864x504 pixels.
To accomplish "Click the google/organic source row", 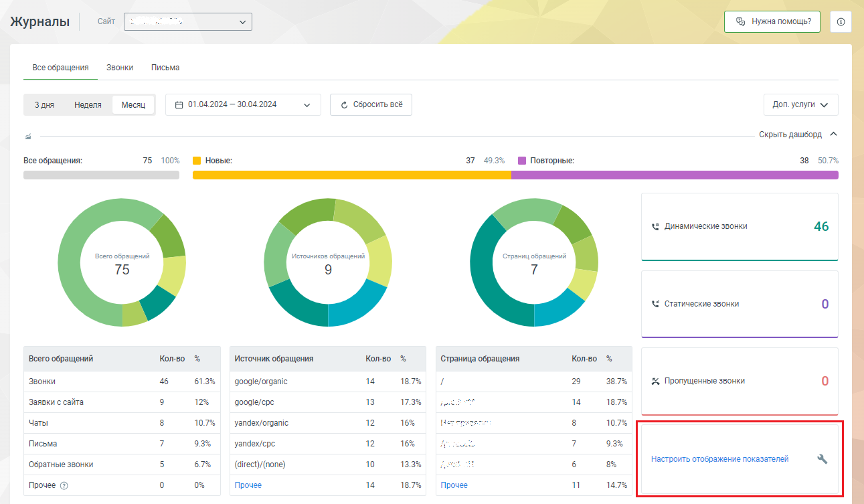I will [328, 382].
